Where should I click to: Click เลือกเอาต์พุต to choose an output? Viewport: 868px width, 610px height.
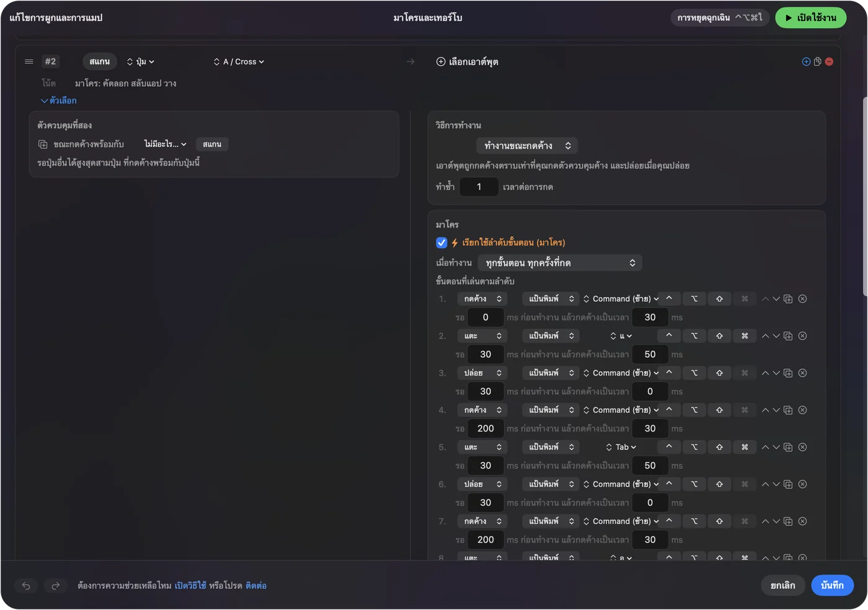tap(467, 61)
